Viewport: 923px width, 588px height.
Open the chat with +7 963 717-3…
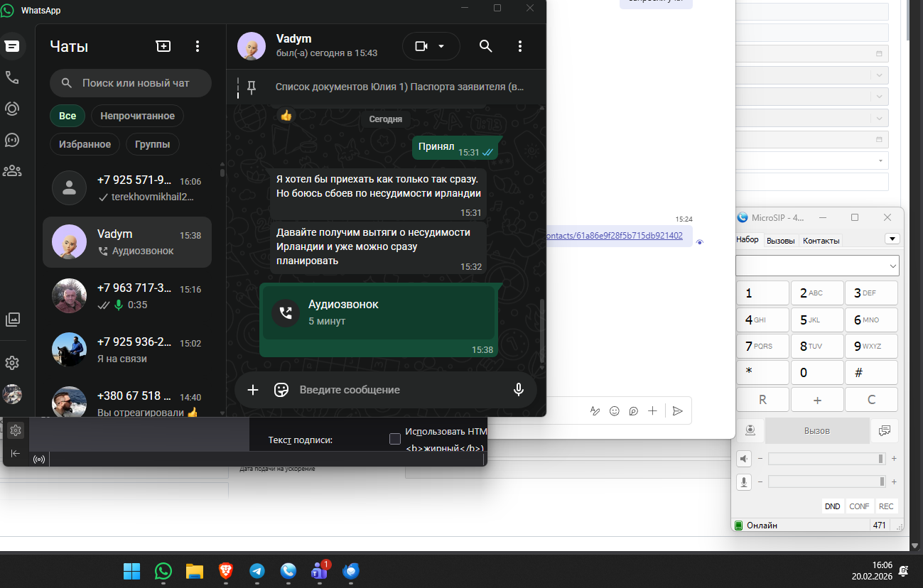coord(127,296)
